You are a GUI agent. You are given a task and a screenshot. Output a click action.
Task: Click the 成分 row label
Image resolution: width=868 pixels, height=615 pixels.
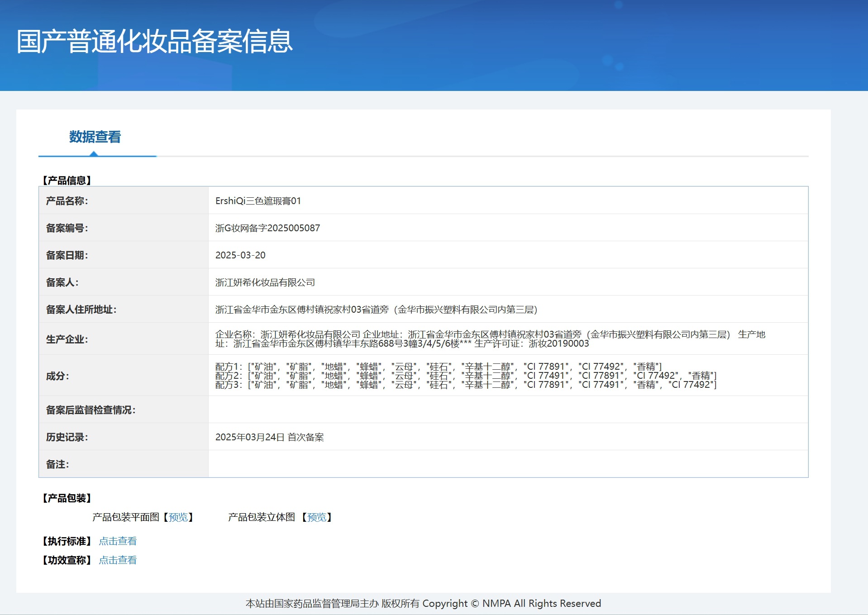[57, 376]
